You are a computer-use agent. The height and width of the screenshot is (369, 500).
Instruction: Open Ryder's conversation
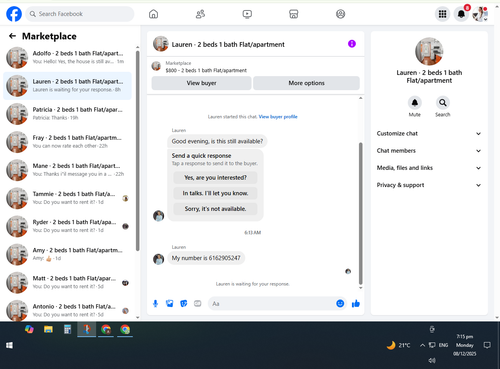[67, 226]
